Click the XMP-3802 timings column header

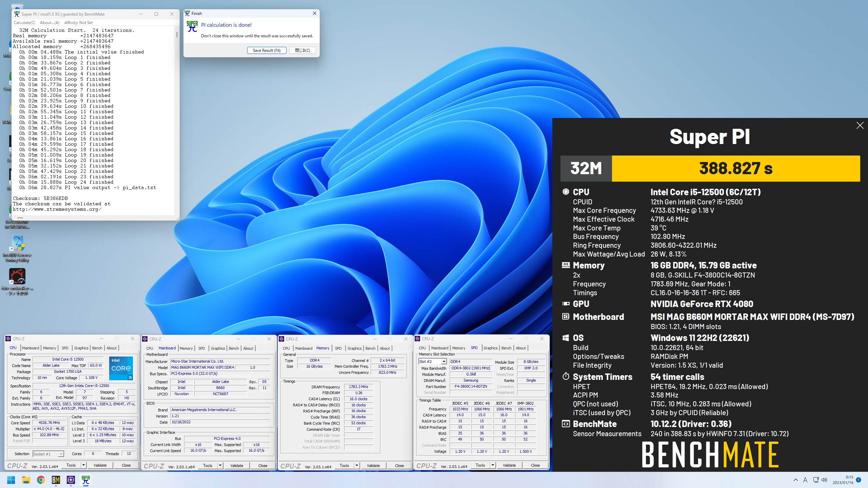[x=525, y=403]
